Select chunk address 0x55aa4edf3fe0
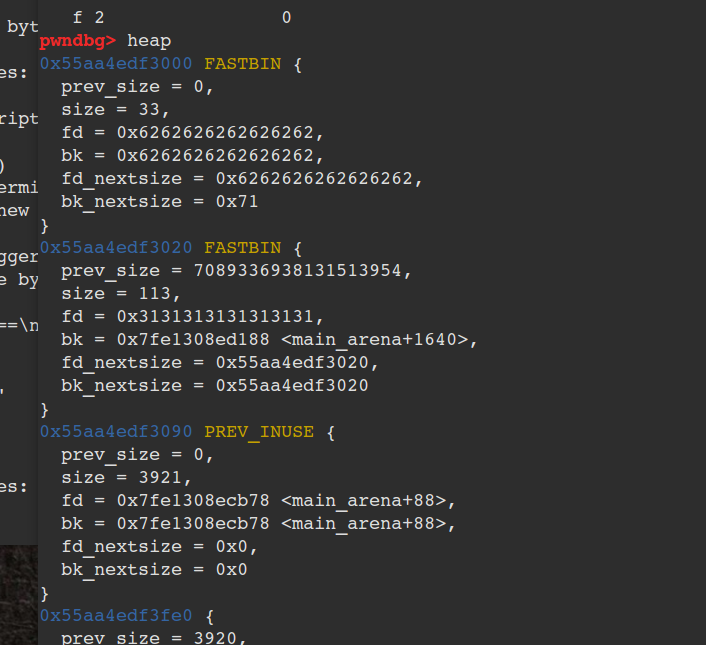The width and height of the screenshot is (706, 645). (116, 616)
